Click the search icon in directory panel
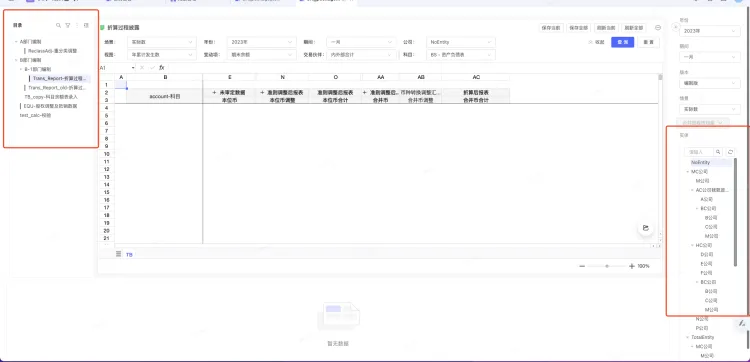Screen dimensions: 750x362 [x=58, y=25]
